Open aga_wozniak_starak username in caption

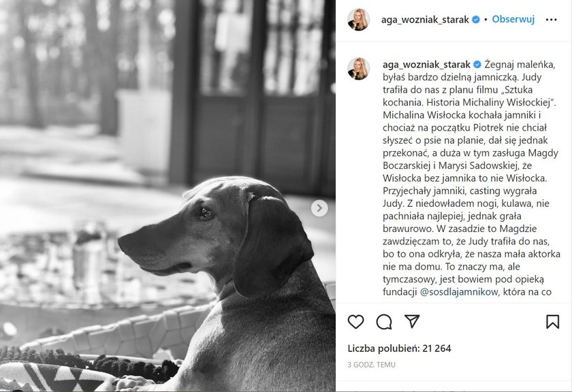pos(426,65)
